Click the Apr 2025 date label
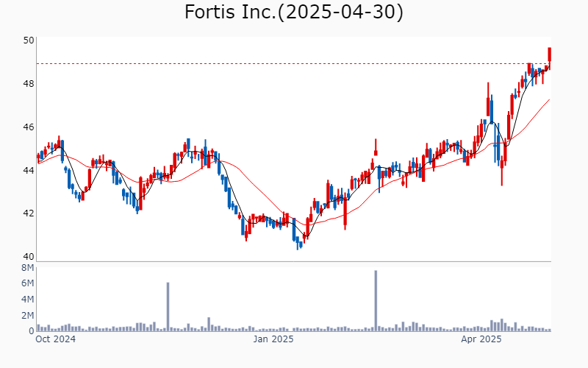 pyautogui.click(x=481, y=339)
